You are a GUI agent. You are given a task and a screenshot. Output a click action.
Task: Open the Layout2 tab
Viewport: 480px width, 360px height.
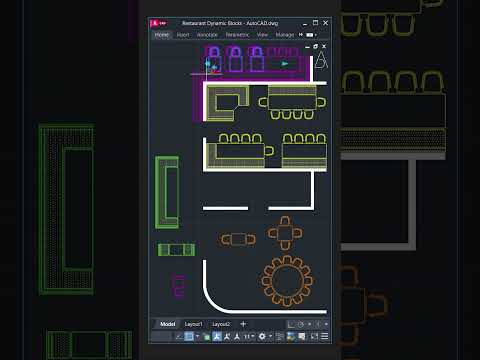click(x=221, y=324)
